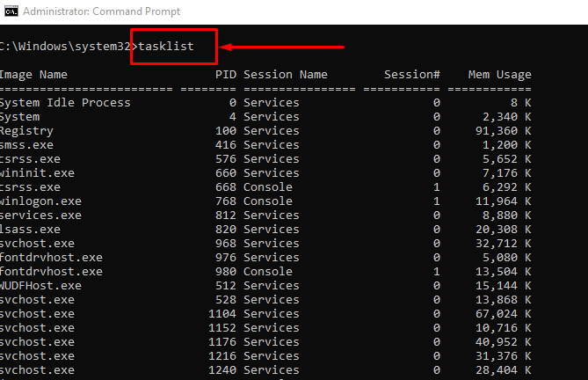Click the Command Prompt icon in title bar
Image resolution: width=588 pixels, height=380 pixels.
coord(10,11)
